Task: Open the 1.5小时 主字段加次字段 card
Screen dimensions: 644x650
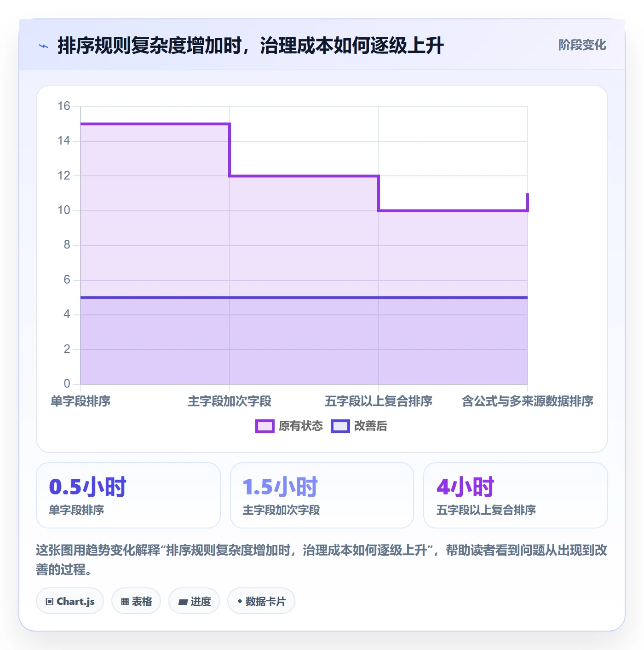Action: [322, 495]
